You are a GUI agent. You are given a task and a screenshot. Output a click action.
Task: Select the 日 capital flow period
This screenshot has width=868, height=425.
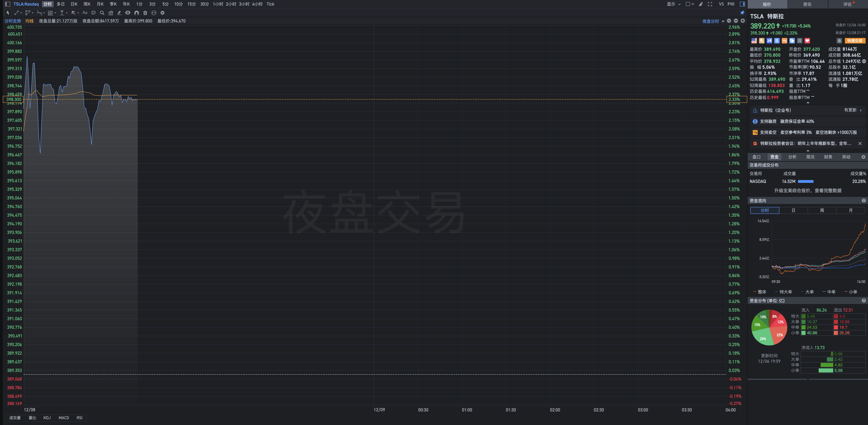tap(793, 210)
